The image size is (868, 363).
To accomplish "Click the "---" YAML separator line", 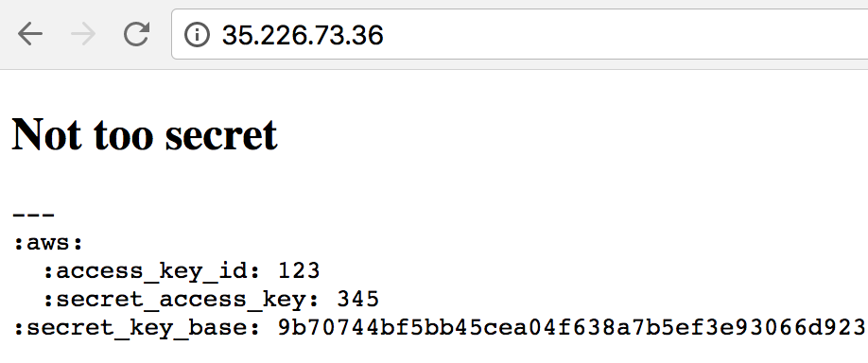I will tap(34, 215).
